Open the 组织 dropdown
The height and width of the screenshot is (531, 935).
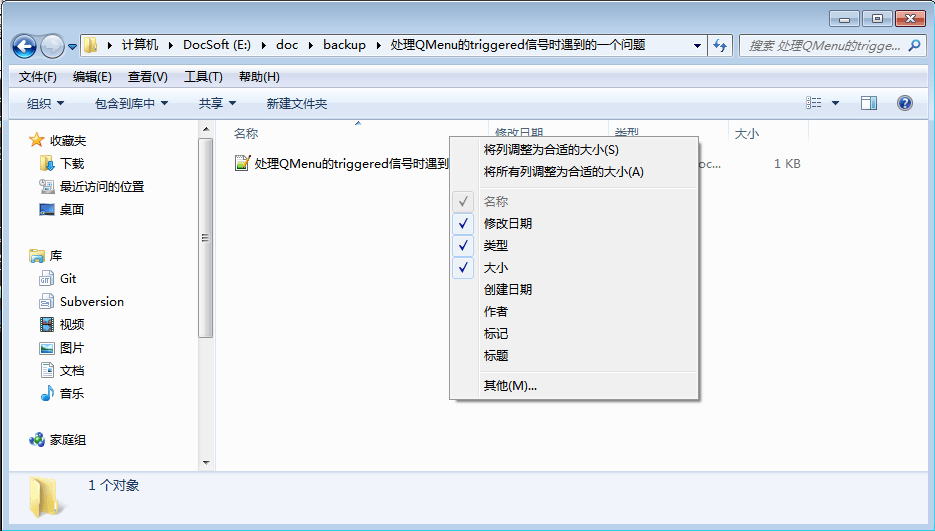pos(45,104)
